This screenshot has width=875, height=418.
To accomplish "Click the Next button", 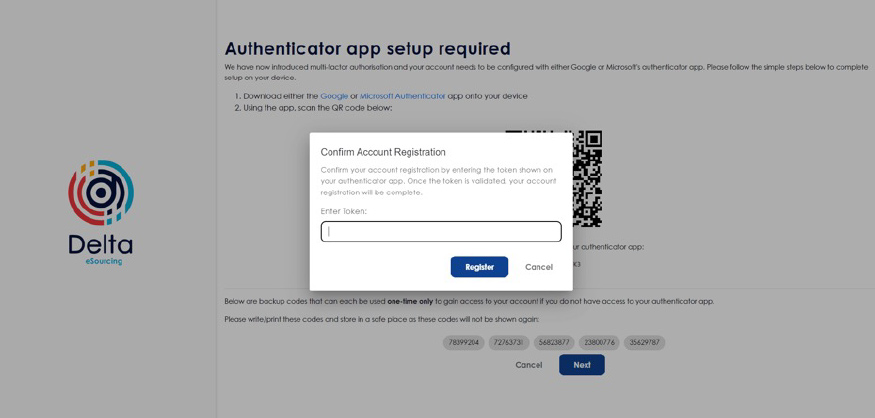I will coord(581,365).
